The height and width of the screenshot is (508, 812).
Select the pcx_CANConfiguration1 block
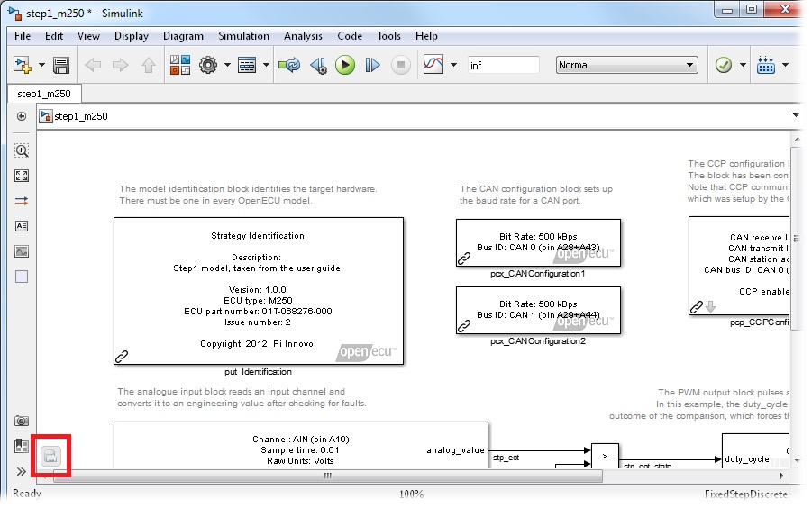coord(539,242)
